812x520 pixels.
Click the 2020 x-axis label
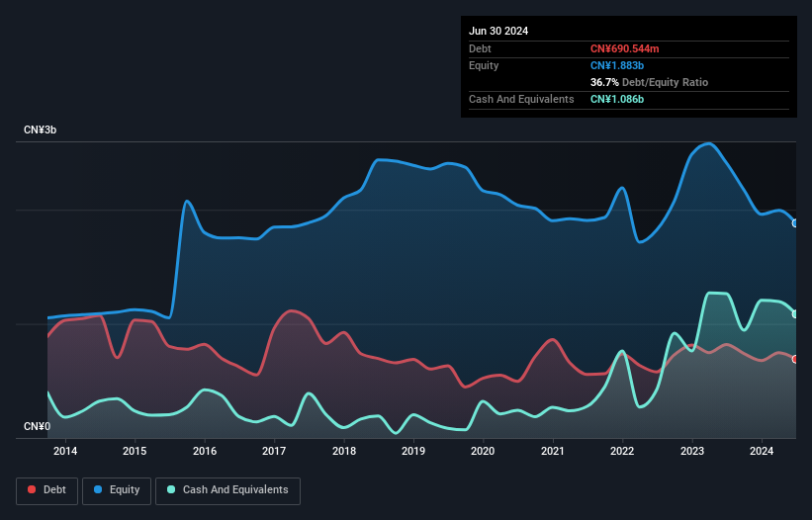[x=483, y=451]
